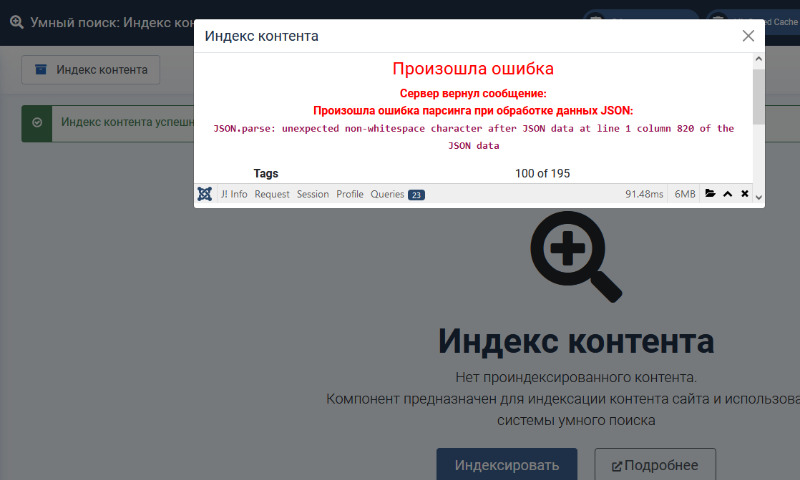Close the Индекс контента dialog

point(748,36)
